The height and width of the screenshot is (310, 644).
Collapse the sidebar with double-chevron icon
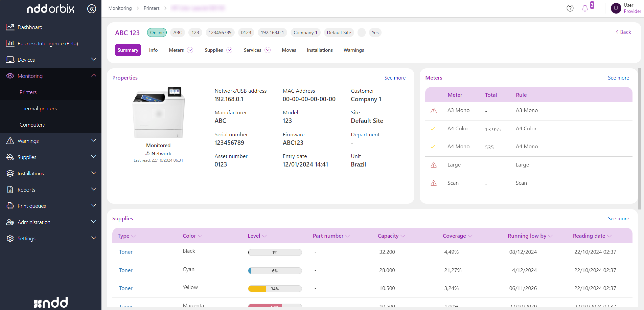tap(91, 9)
